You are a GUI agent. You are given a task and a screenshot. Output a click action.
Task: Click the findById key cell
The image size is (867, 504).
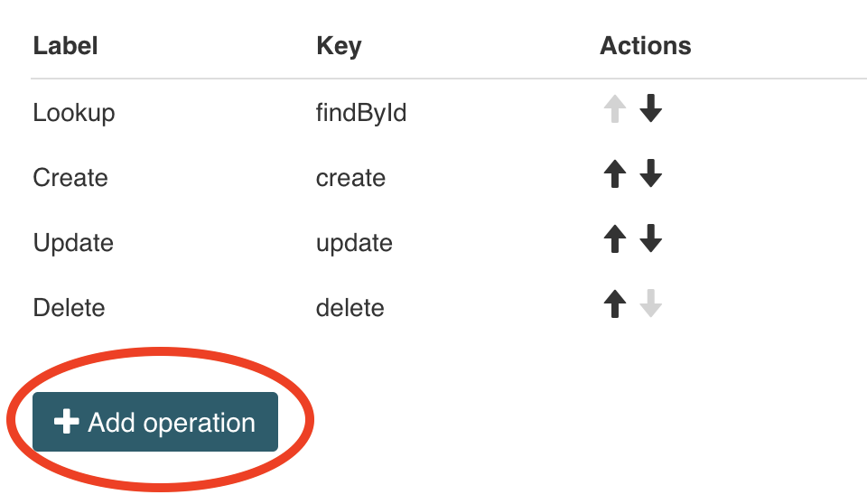(x=361, y=113)
